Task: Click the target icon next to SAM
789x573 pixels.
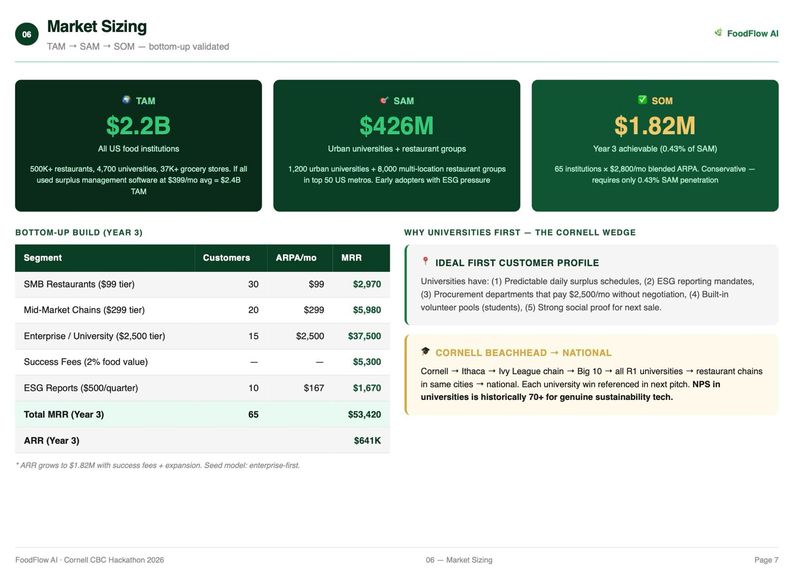Action: coord(384,100)
